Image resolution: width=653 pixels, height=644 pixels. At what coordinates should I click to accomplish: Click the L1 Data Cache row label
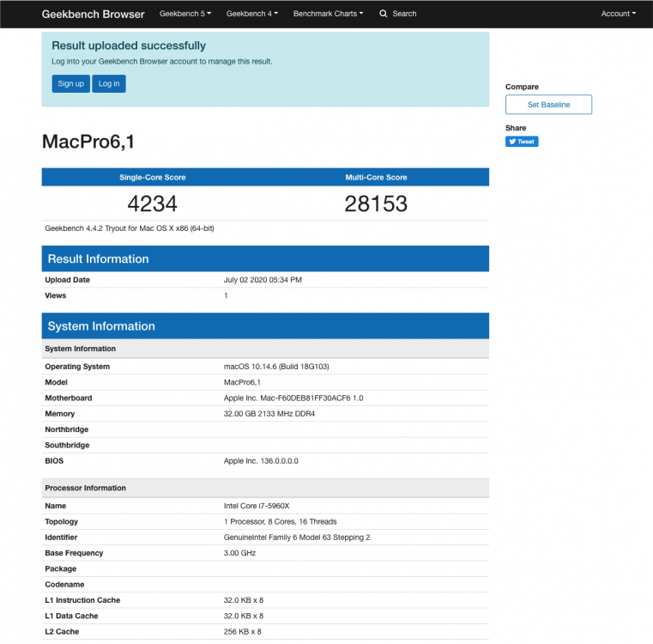coord(71,616)
